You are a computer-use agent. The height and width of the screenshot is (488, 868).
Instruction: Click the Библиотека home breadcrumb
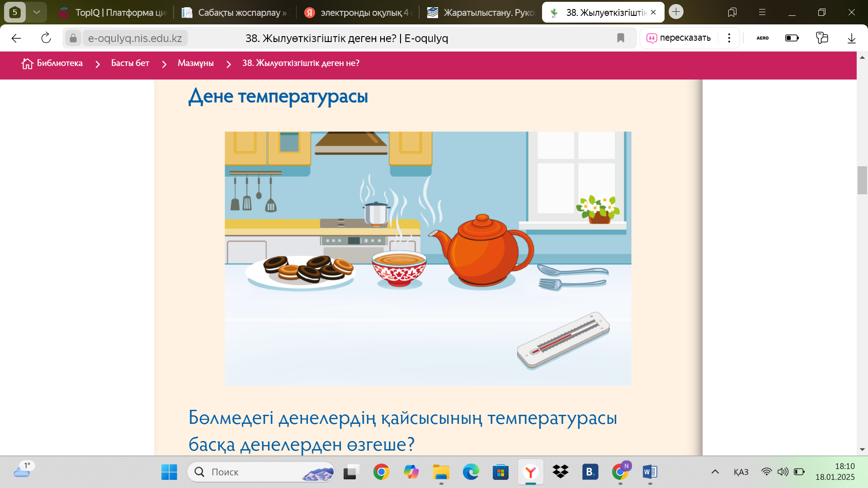coord(52,63)
